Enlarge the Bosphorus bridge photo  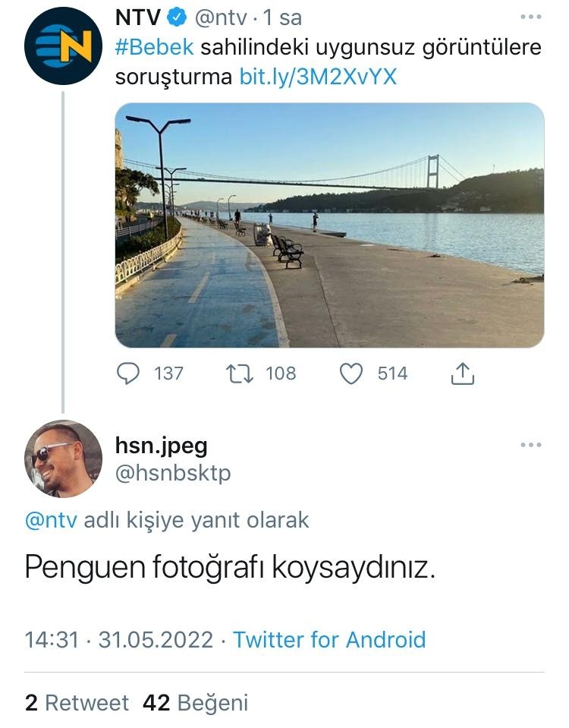[x=329, y=225]
